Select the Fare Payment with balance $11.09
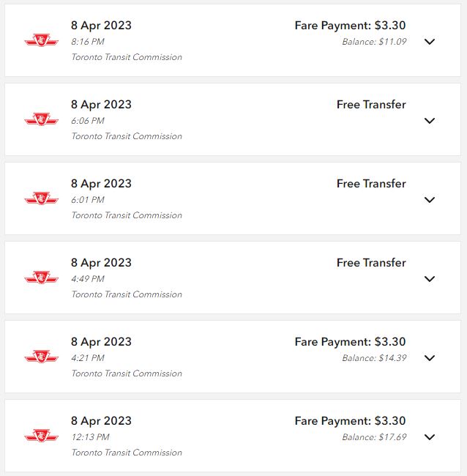Image resolution: width=467 pixels, height=476 pixels. tap(350, 26)
